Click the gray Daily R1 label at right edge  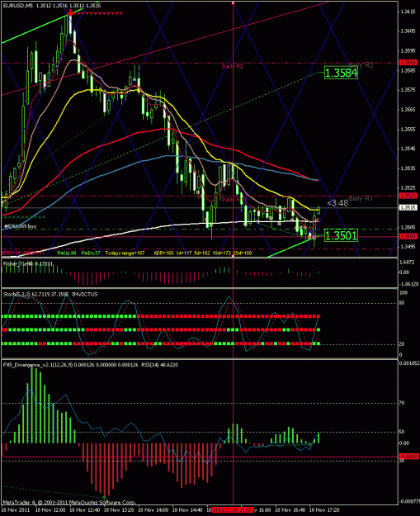tap(361, 198)
